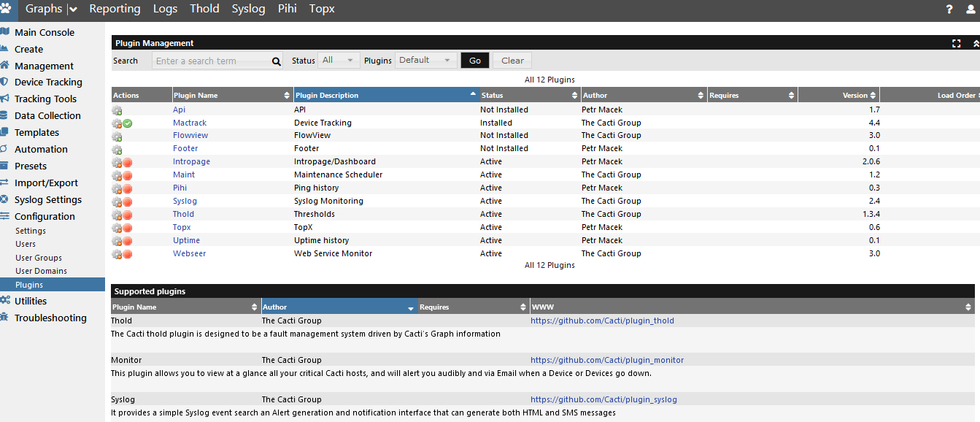
Task: Click the gear action icon for Thold
Action: click(x=117, y=214)
